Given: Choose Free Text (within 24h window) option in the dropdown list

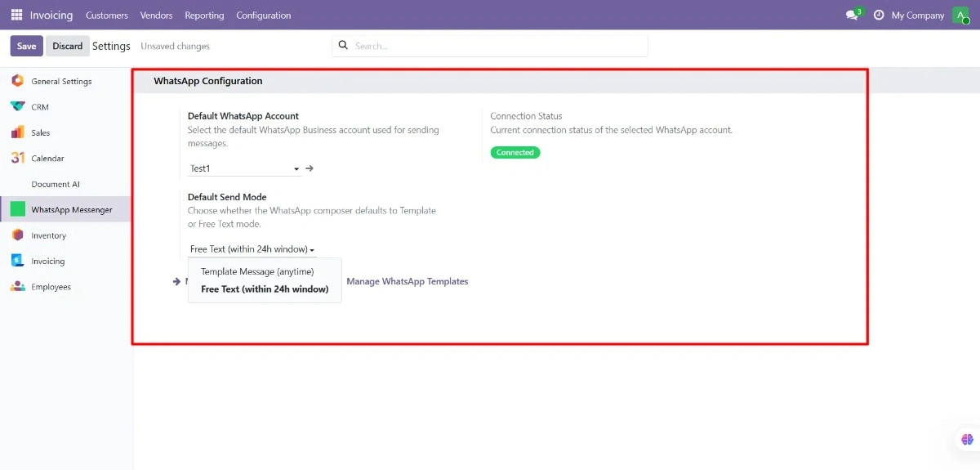Looking at the screenshot, I should click(x=265, y=289).
